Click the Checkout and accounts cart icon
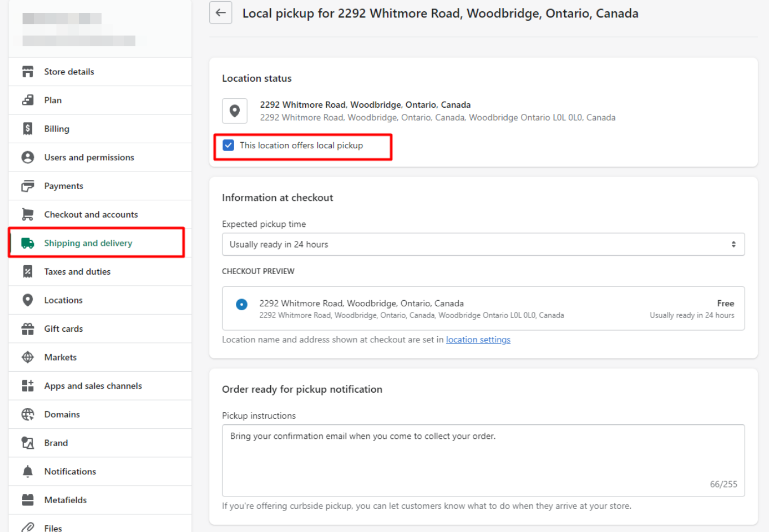 pyautogui.click(x=28, y=214)
